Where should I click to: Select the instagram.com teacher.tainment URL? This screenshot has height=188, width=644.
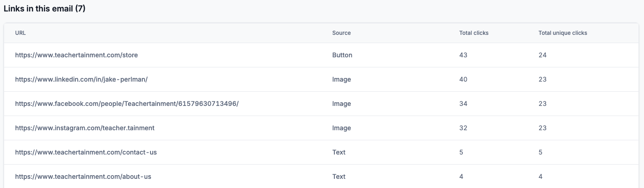click(85, 128)
